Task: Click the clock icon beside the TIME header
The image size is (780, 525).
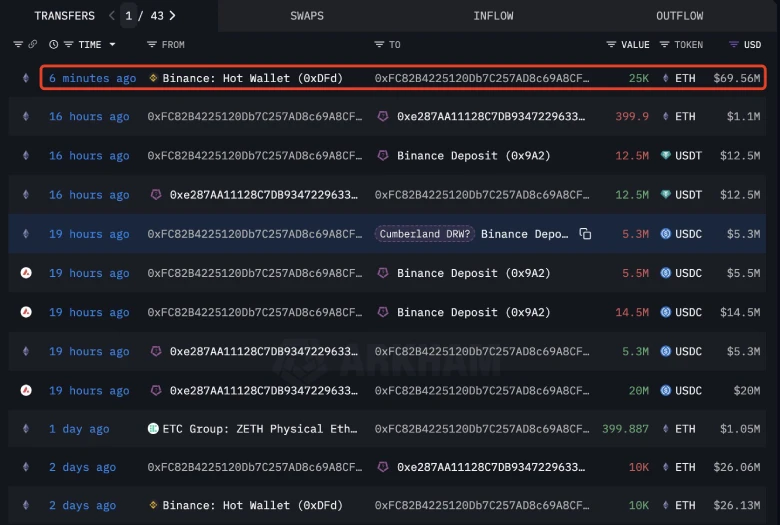Action: pyautogui.click(x=53, y=45)
